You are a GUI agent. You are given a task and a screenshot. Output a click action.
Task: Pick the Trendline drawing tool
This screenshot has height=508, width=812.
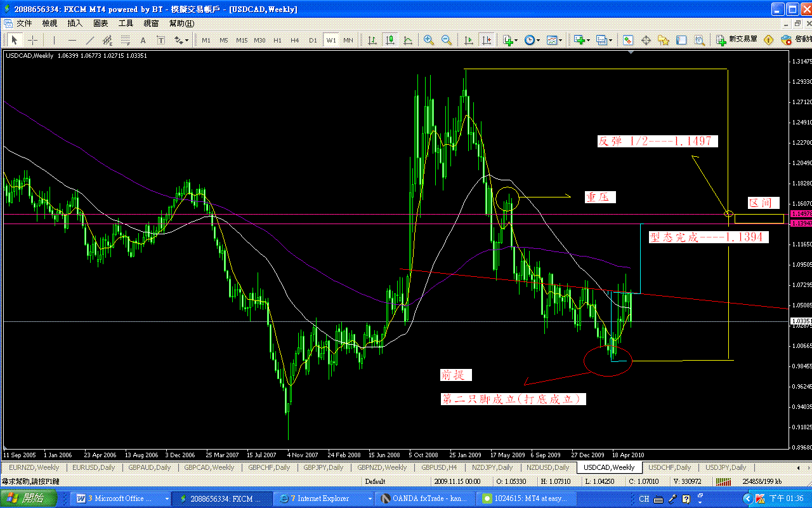(x=89, y=40)
